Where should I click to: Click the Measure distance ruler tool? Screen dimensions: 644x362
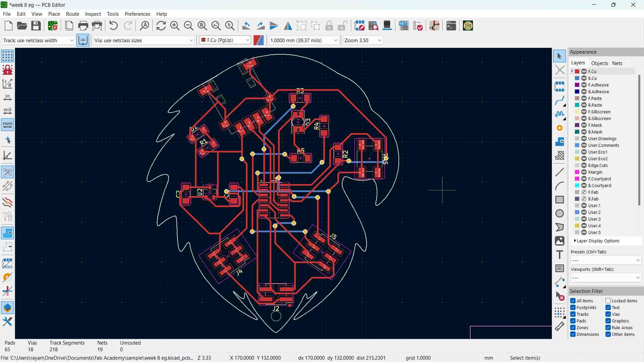[x=559, y=326]
